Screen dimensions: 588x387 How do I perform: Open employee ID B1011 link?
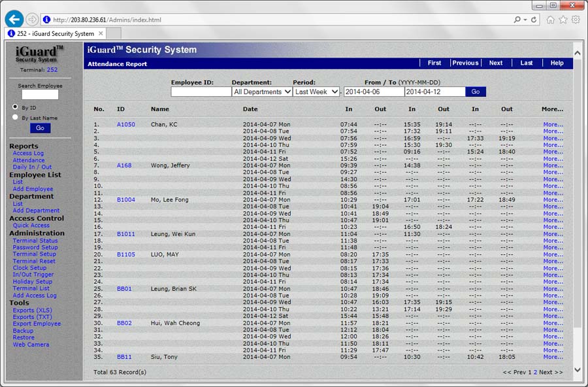125,234
